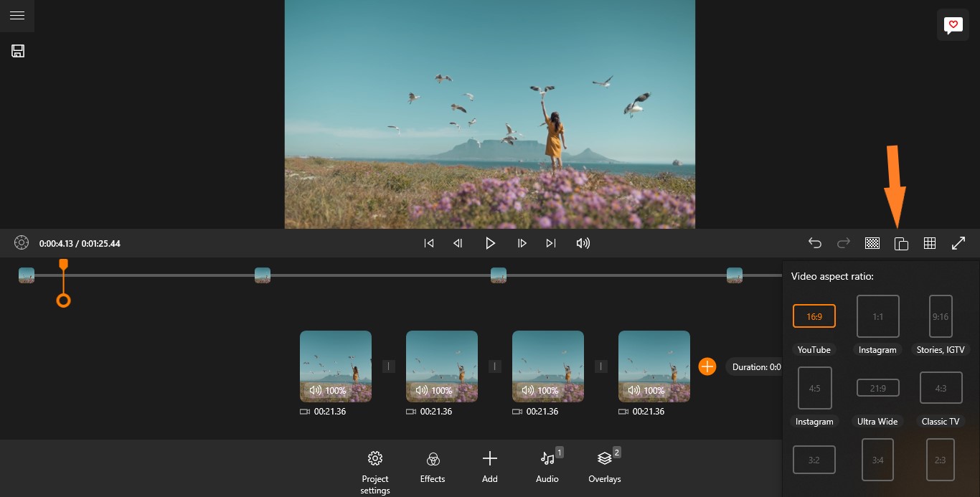Open the aspect ratio selector icon
The image size is (980, 497).
[x=901, y=243]
